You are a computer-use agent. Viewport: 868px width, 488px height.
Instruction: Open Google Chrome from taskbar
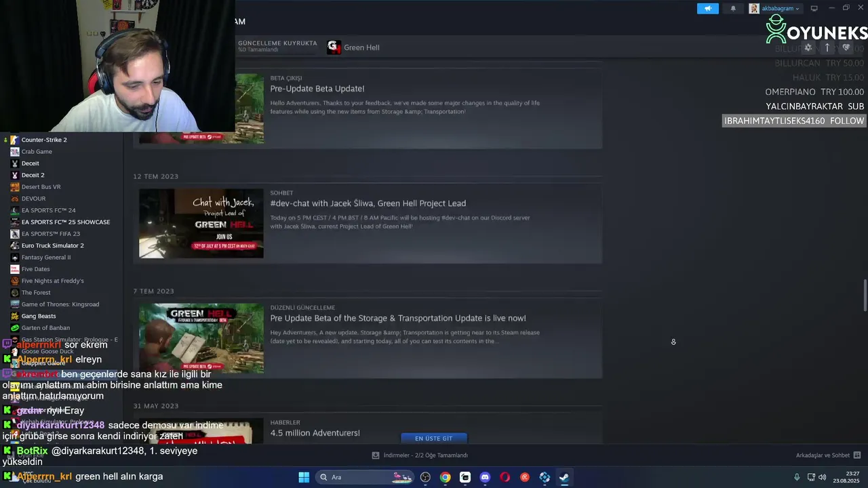(445, 477)
